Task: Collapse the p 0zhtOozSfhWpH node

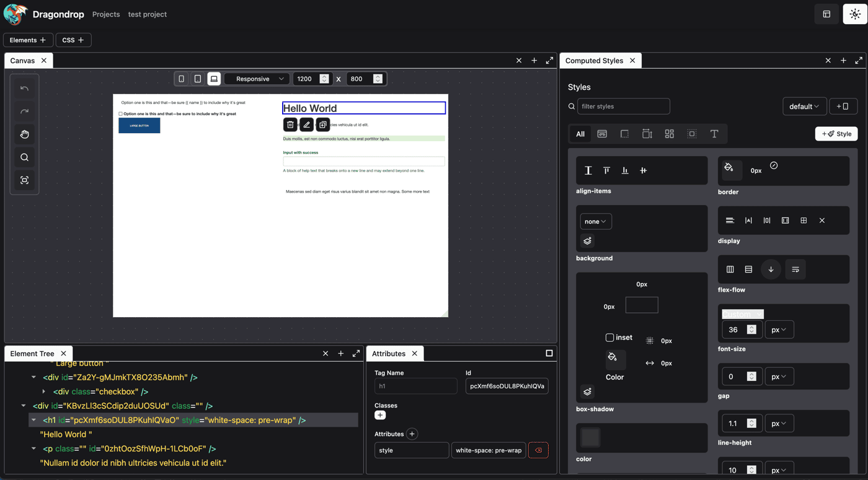Action: tap(33, 448)
